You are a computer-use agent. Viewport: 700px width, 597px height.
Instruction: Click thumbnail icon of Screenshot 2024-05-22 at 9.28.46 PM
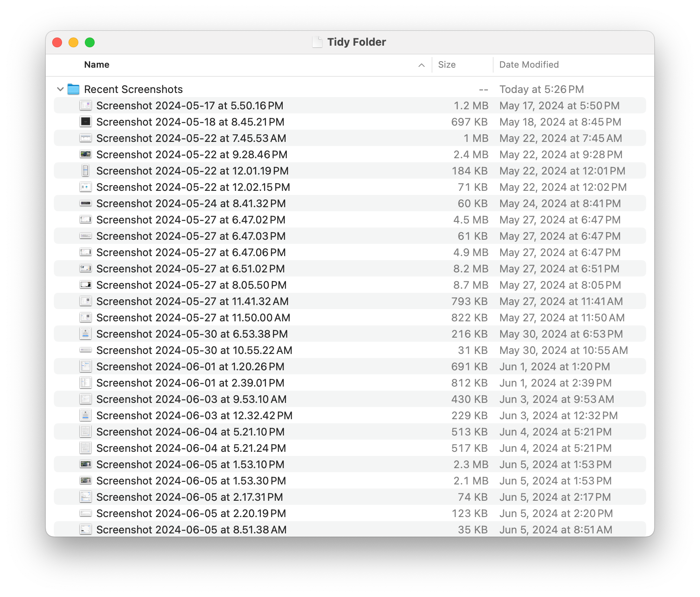click(86, 155)
